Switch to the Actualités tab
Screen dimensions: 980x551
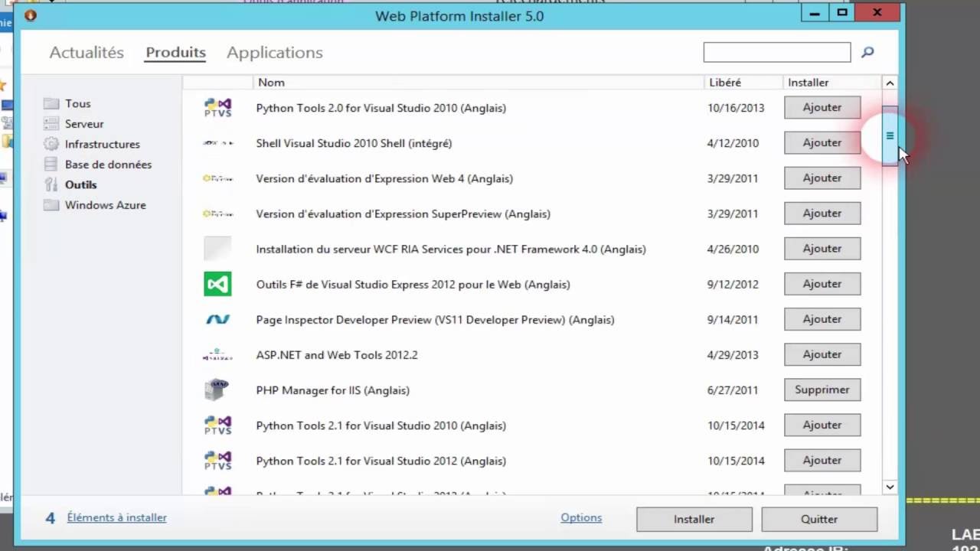[x=87, y=52]
